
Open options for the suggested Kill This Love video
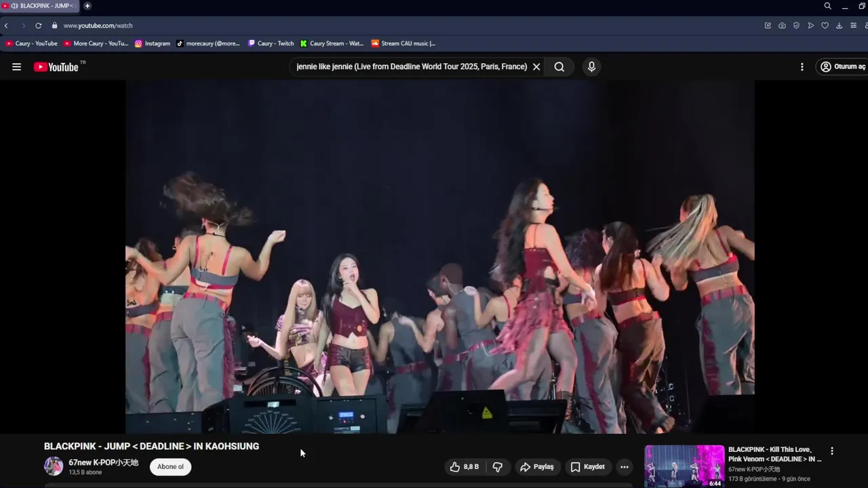(832, 451)
